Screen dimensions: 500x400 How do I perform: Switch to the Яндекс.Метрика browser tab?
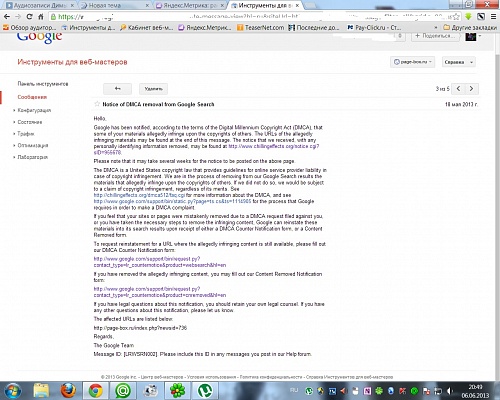pos(190,5)
